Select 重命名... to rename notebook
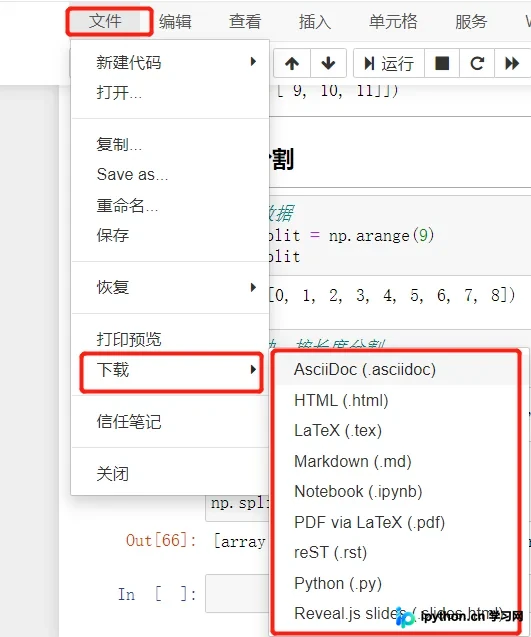 point(170,206)
